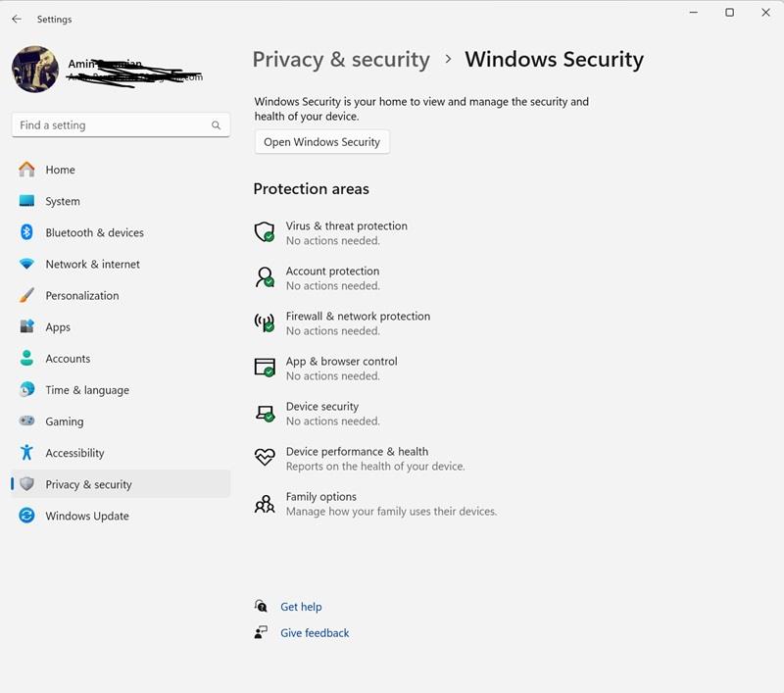Viewport: 784px width, 693px height.
Task: Click the Device performance & health heart icon
Action: tap(264, 458)
